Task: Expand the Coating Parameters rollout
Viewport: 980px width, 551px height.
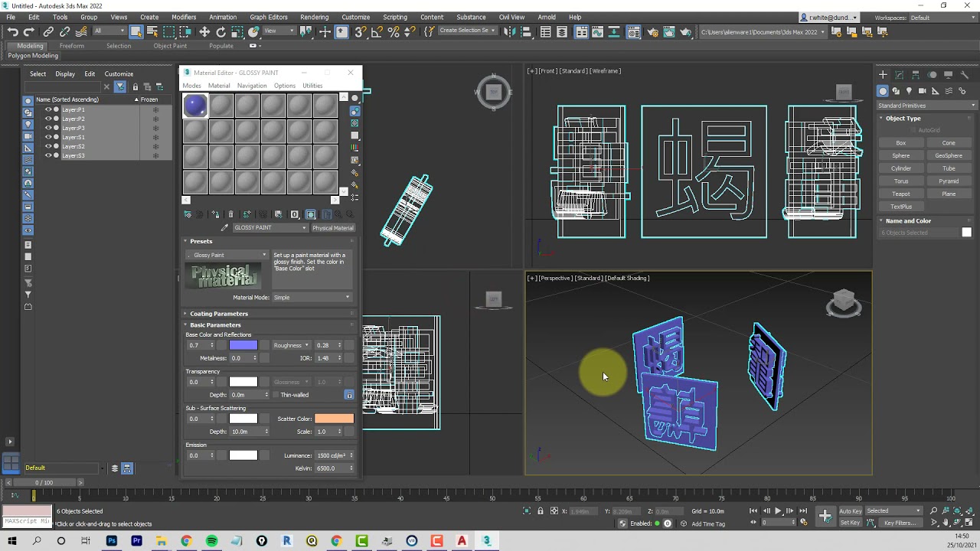Action: pyautogui.click(x=219, y=314)
